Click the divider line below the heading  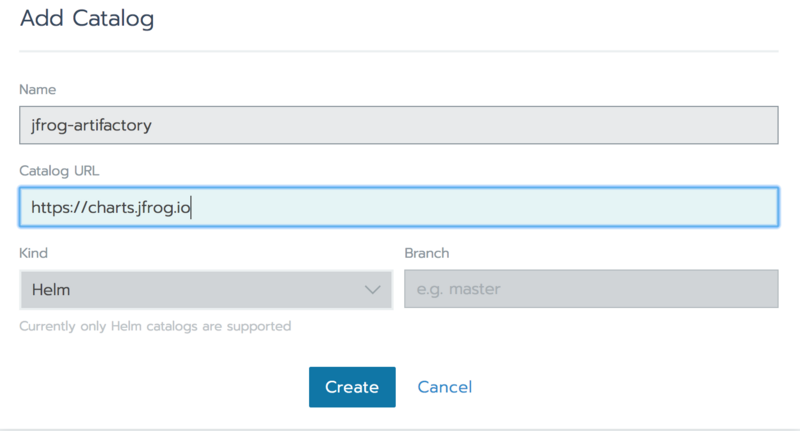[398, 51]
